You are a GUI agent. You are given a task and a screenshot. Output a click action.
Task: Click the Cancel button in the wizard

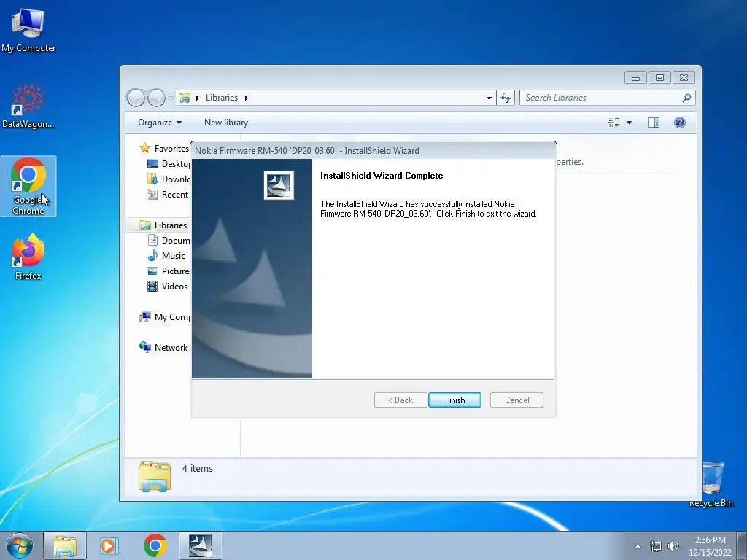(516, 400)
